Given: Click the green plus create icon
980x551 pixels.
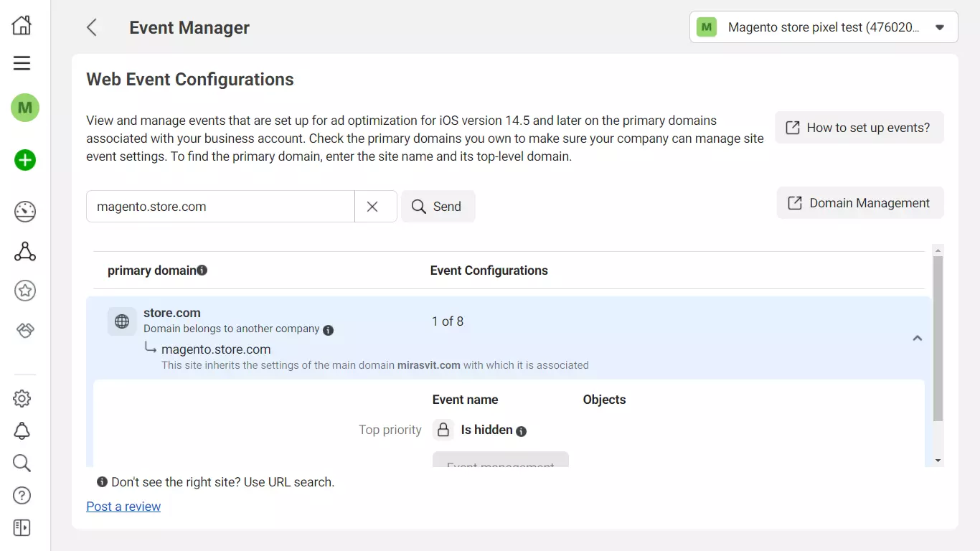Looking at the screenshot, I should [x=25, y=160].
